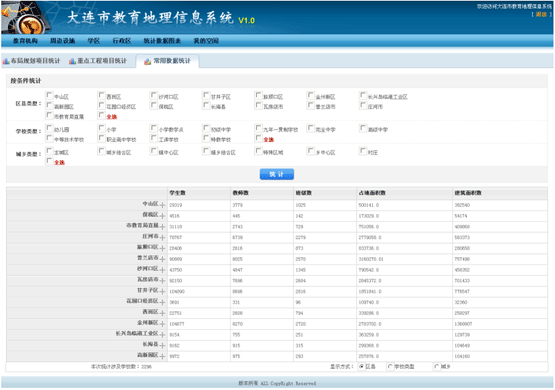Enable the 庄河市 filter checkbox
The width and height of the screenshot is (555, 390).
click(x=363, y=105)
